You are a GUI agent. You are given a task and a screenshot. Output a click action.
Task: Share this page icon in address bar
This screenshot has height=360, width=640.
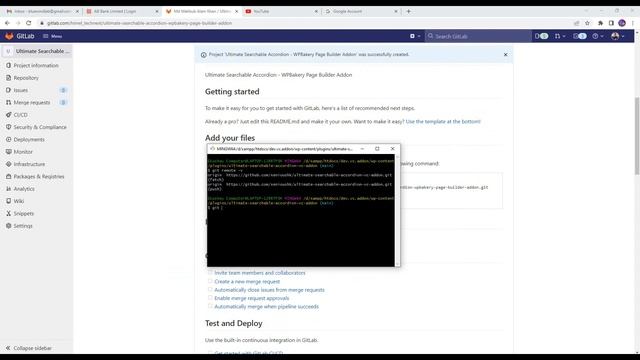click(576, 23)
